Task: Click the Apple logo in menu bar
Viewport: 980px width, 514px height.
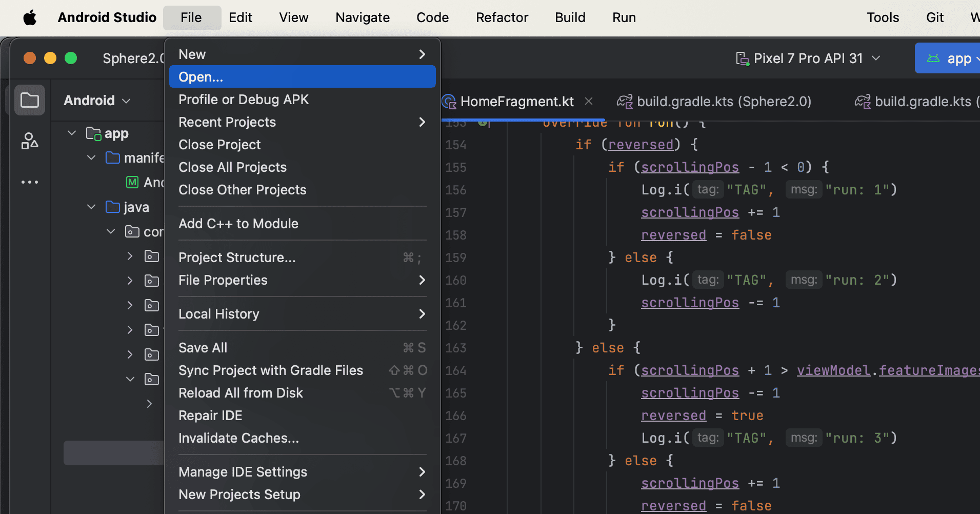Action: 30,18
